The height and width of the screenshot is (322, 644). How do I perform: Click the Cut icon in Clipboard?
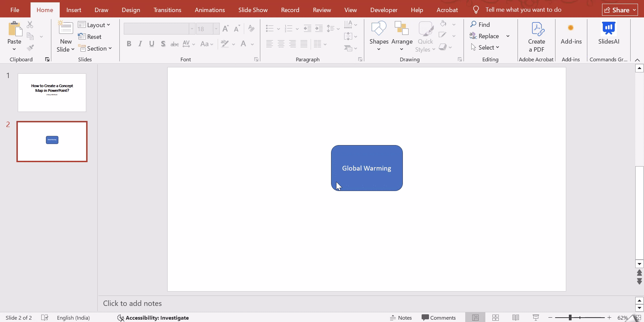(x=30, y=24)
